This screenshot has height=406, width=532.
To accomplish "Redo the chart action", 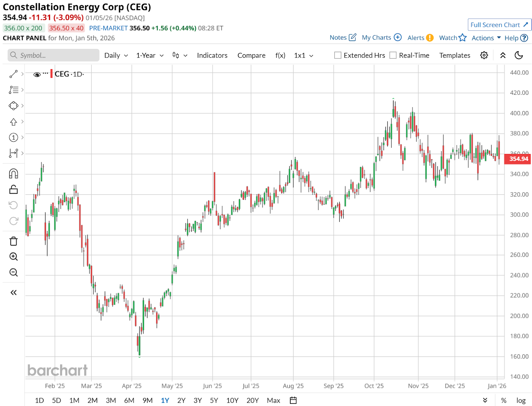I will (x=13, y=221).
